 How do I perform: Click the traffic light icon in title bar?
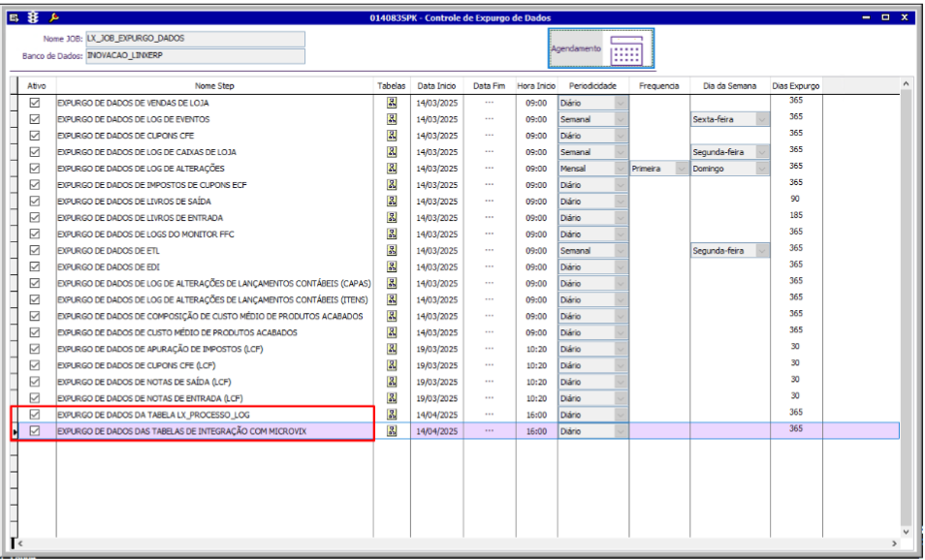34,17
